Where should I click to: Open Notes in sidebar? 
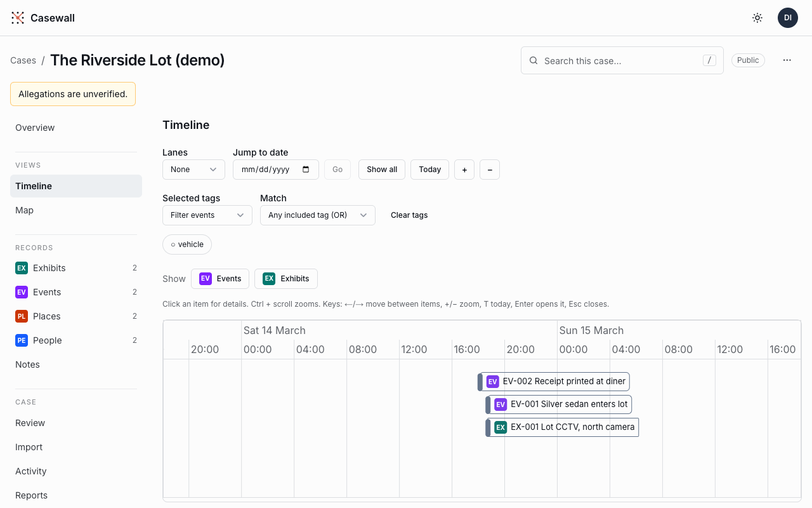point(76,364)
